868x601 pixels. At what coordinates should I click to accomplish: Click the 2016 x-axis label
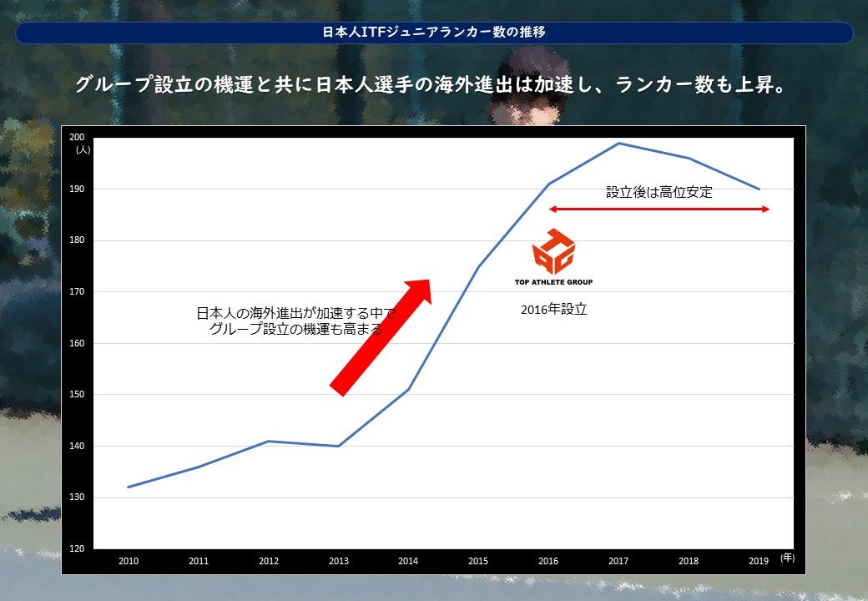coord(548,562)
